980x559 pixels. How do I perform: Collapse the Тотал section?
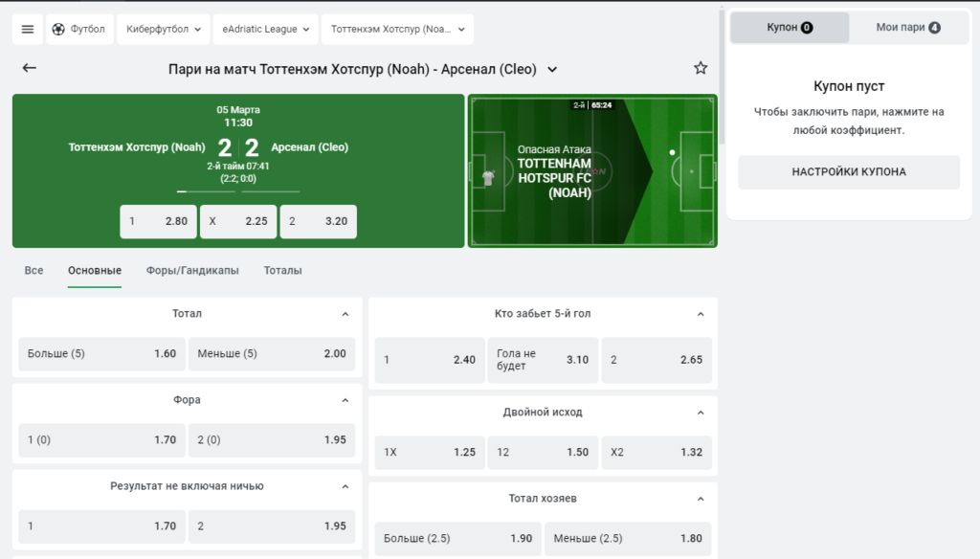pos(345,314)
